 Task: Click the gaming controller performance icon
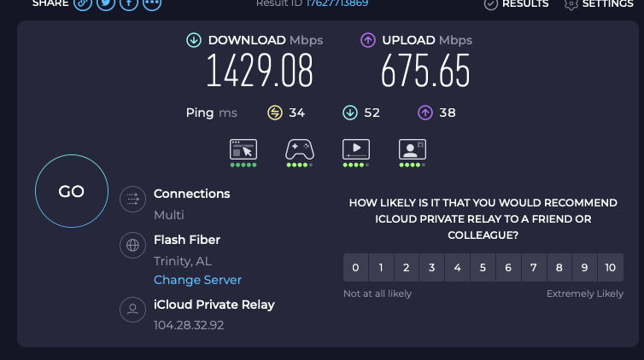point(299,150)
